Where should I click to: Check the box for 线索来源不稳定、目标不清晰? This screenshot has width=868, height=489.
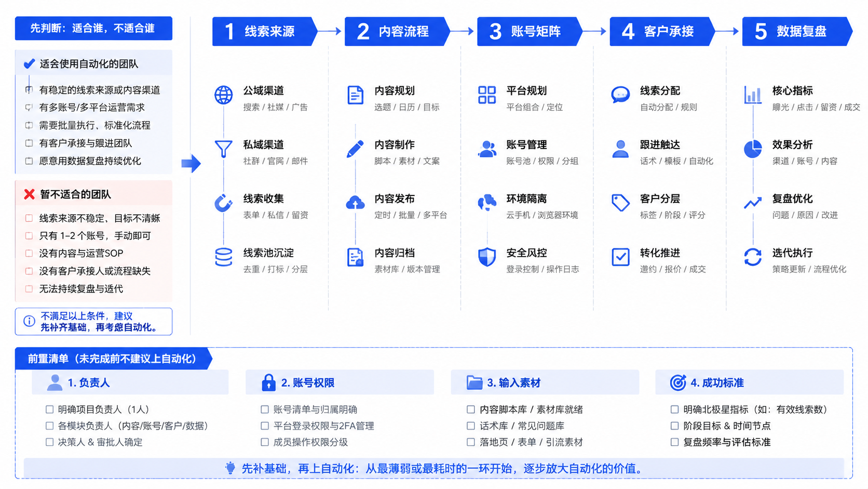[x=29, y=218]
